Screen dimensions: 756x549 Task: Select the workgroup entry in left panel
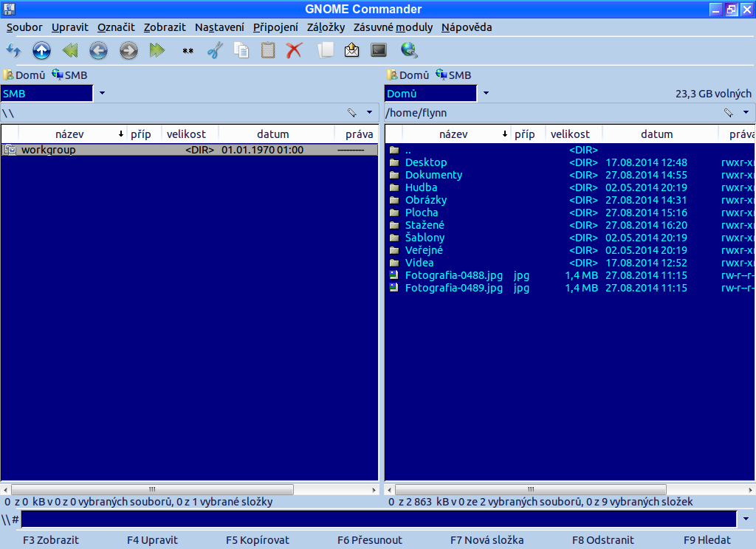(190, 150)
